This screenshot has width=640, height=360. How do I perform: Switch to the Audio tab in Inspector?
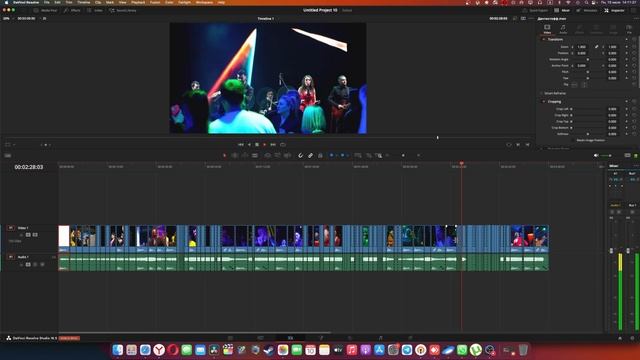[x=563, y=29]
